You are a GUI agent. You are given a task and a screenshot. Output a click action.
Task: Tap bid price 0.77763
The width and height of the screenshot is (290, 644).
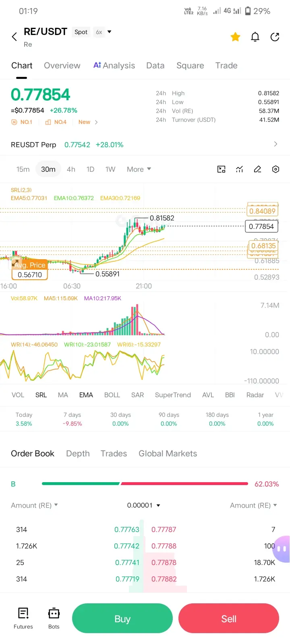click(x=127, y=530)
